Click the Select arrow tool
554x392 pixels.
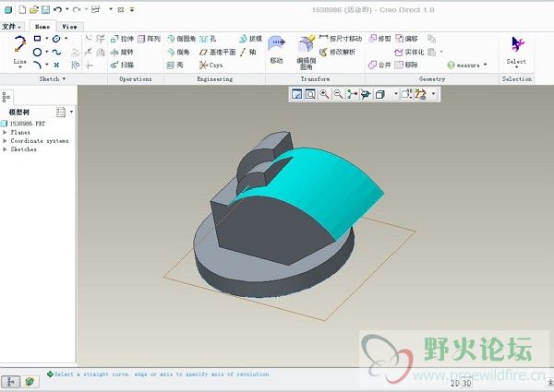(x=516, y=49)
